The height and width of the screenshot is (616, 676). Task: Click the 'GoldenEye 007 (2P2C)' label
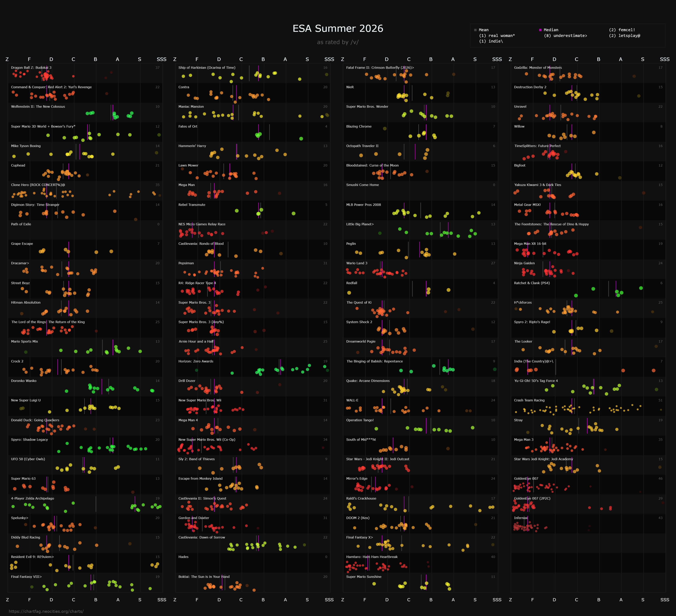point(532,498)
